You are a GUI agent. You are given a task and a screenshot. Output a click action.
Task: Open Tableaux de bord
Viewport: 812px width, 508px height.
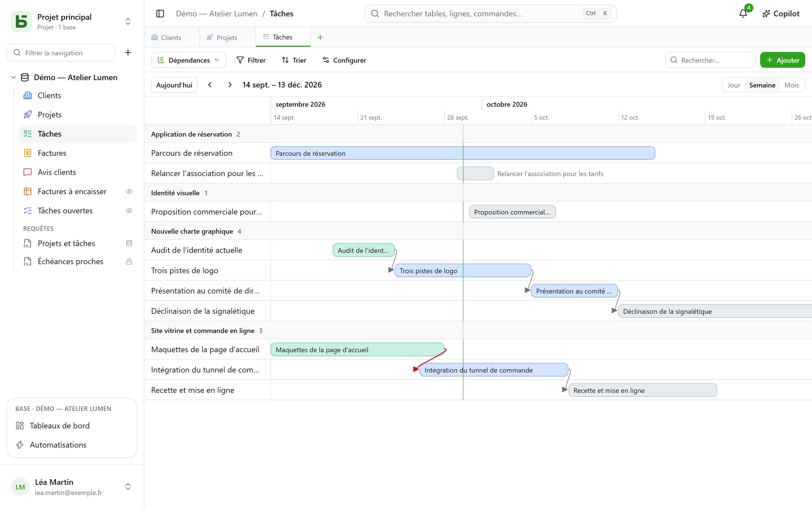72,425
